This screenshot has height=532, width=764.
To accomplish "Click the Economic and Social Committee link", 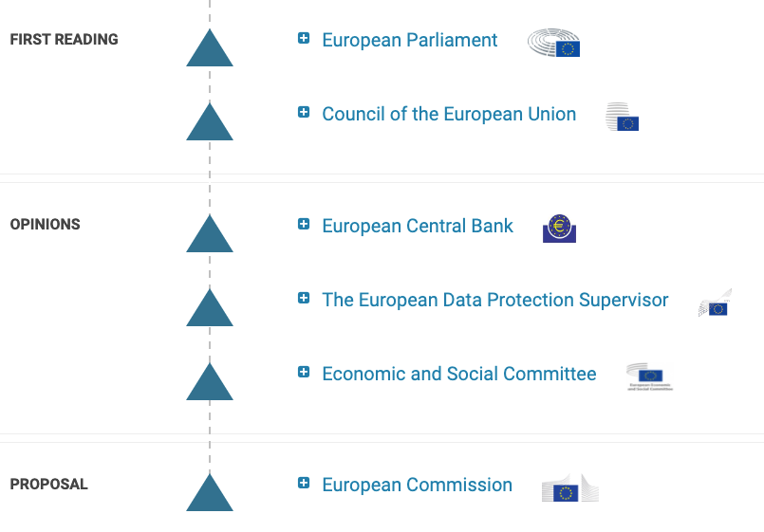I will pyautogui.click(x=459, y=374).
